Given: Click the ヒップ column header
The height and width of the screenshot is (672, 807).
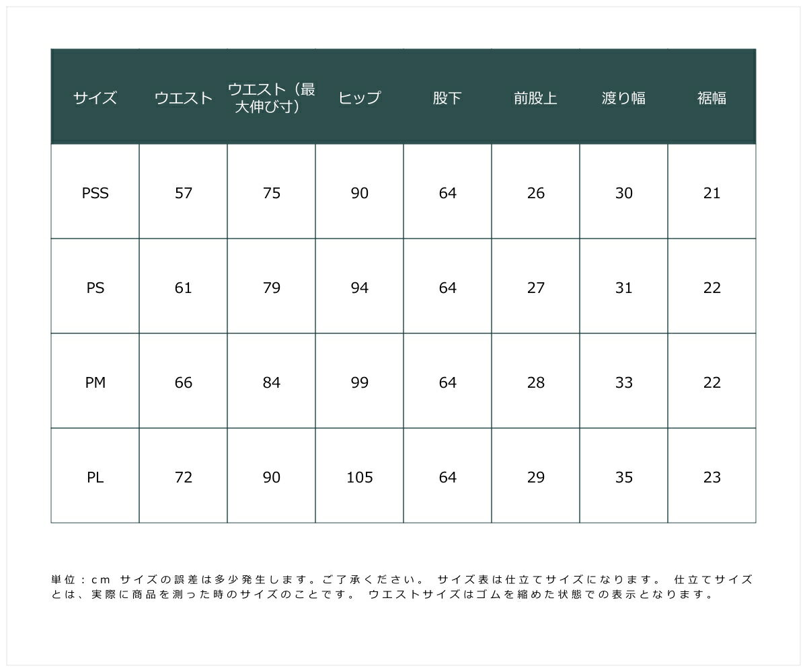Looking at the screenshot, I should coord(359,97).
